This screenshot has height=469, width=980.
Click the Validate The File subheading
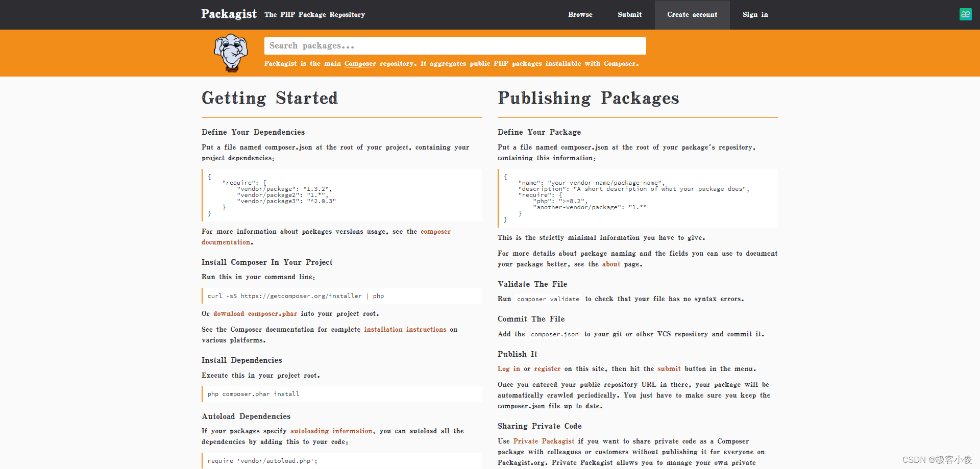click(532, 284)
